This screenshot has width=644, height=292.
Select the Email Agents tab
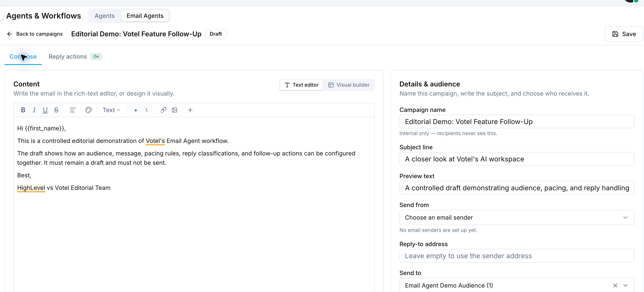pyautogui.click(x=145, y=16)
